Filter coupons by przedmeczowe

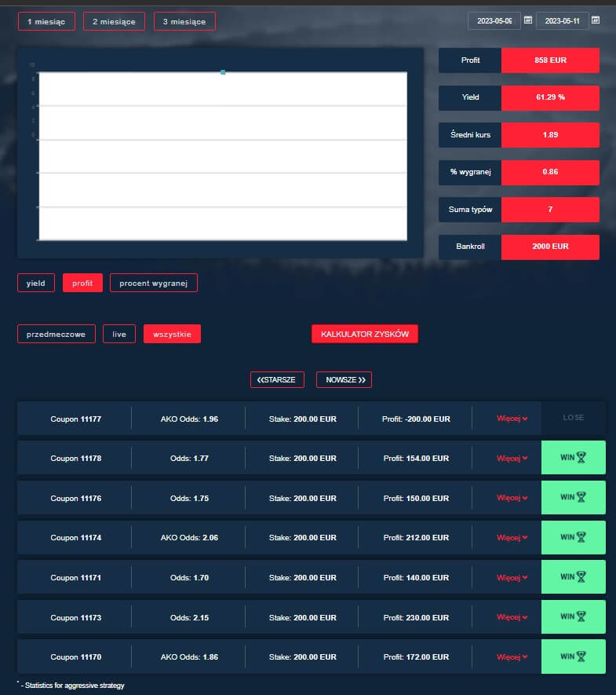click(x=56, y=334)
